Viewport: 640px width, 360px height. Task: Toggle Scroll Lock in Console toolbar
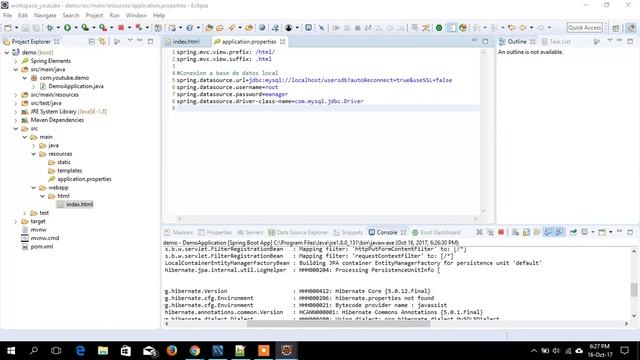[526, 232]
